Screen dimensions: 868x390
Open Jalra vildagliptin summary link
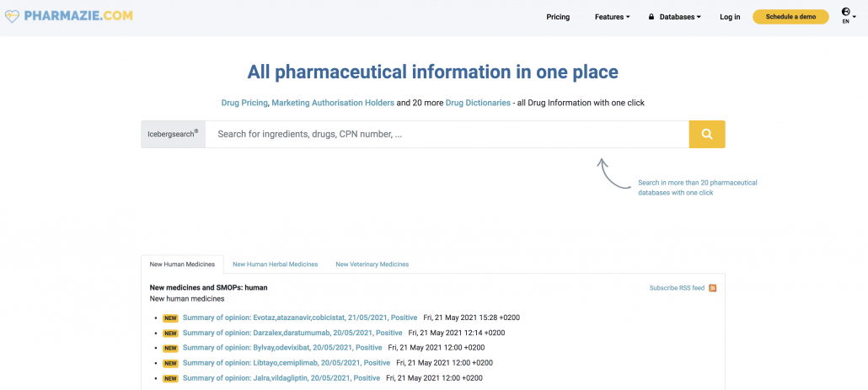click(281, 378)
